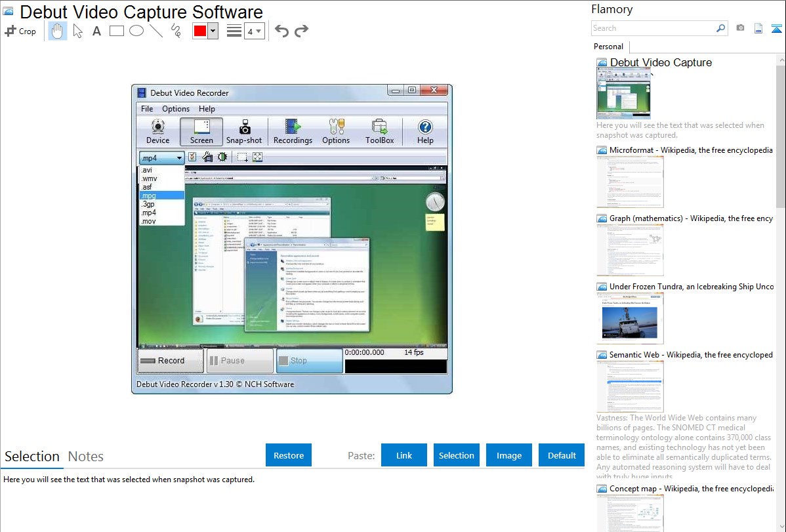Click the Image paste button

click(x=508, y=455)
